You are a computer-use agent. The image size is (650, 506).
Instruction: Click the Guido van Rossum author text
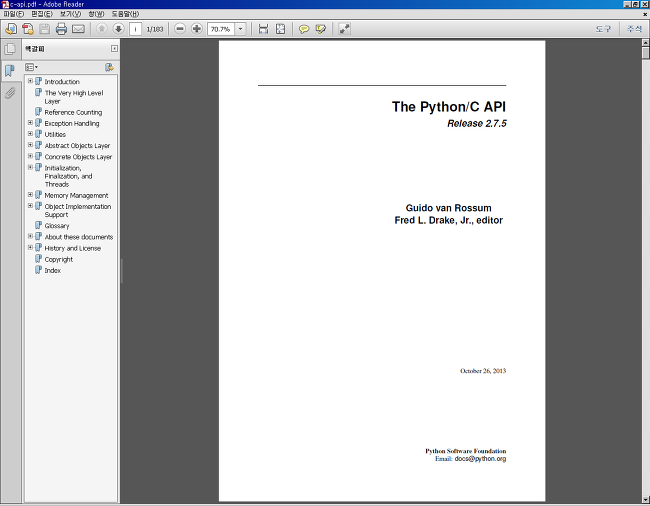pyautogui.click(x=449, y=208)
